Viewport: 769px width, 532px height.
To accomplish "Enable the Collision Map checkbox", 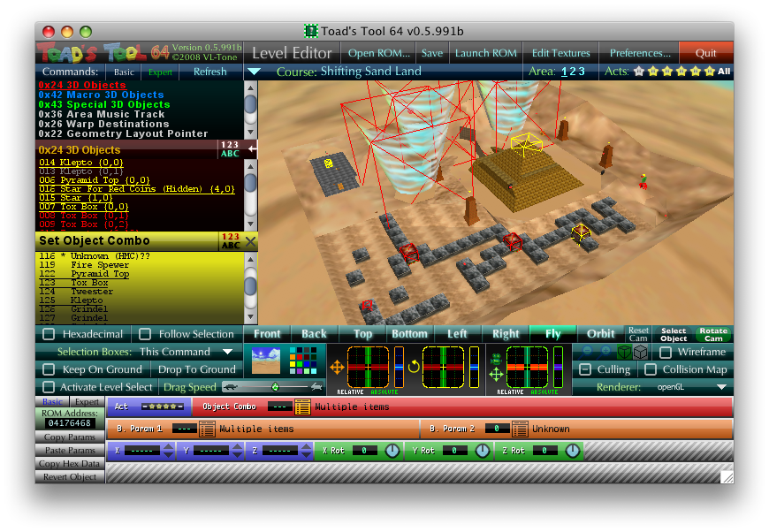I will (651, 369).
